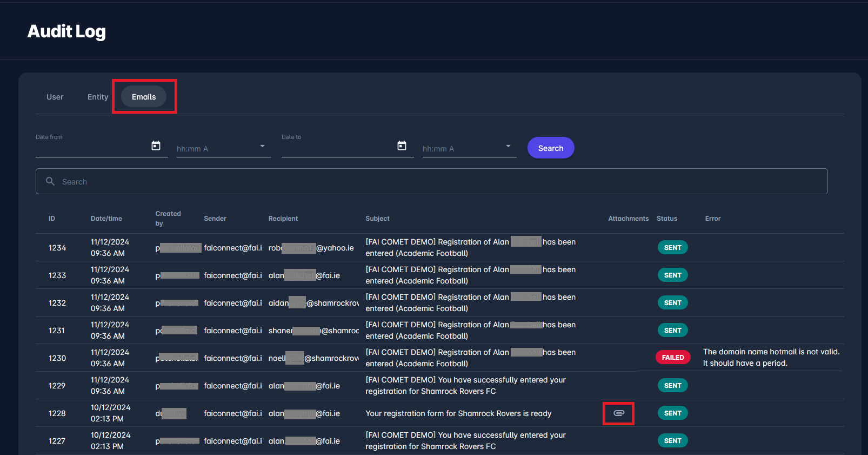Sort by the ID column header
868x455 pixels.
tap(52, 219)
